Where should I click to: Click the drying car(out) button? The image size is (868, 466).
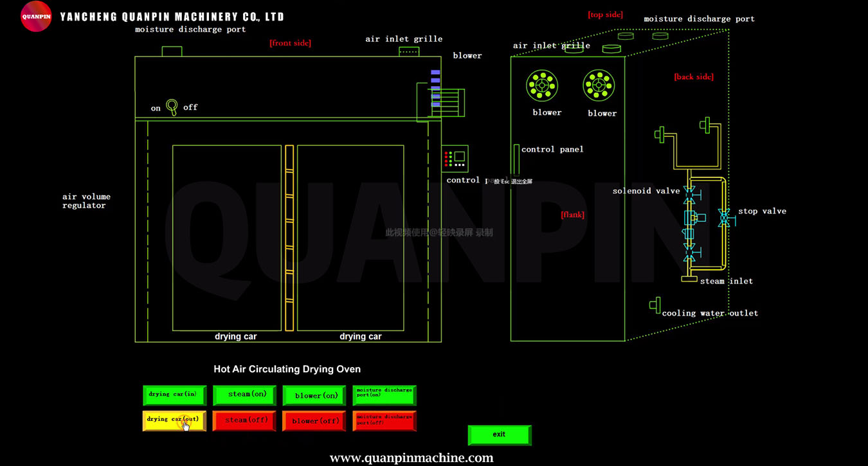[174, 420]
